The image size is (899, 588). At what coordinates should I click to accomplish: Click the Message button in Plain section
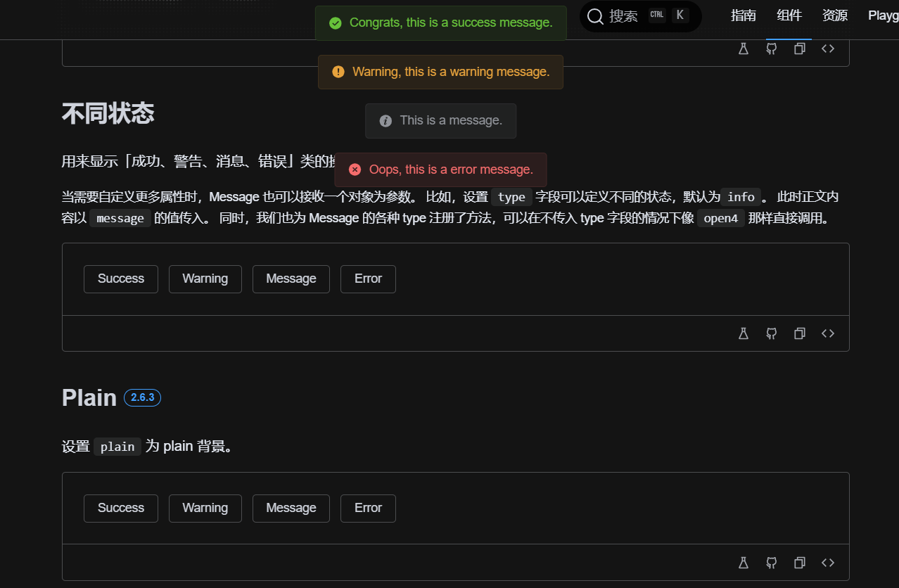click(291, 508)
